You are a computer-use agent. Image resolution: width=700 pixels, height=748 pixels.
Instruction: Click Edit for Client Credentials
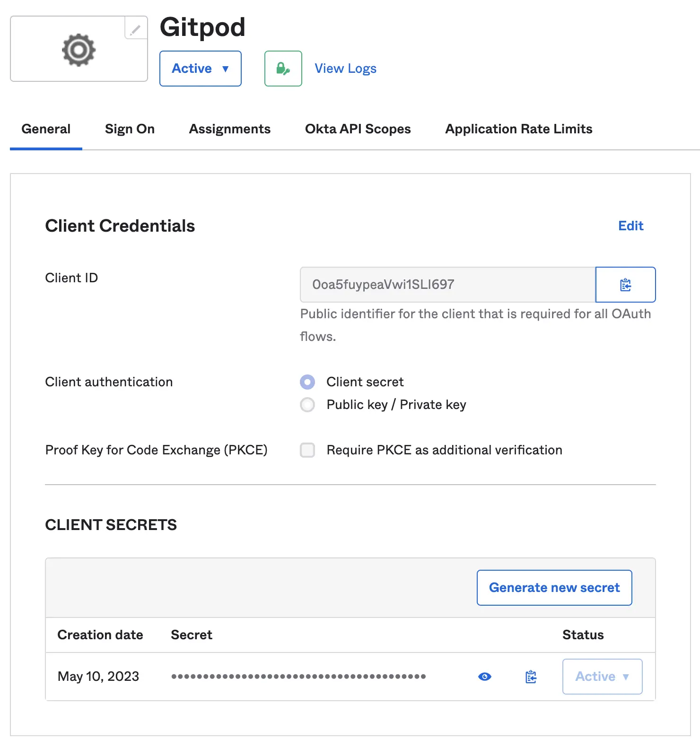tap(631, 226)
